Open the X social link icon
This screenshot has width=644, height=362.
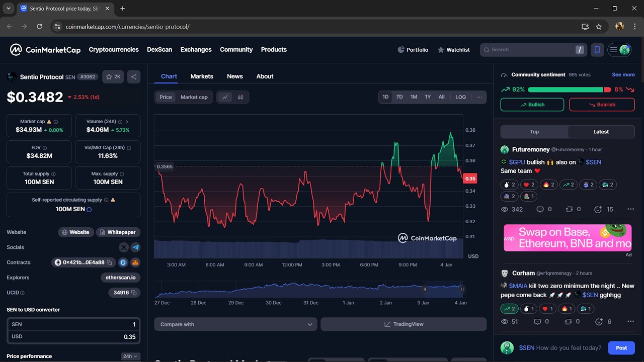tap(124, 247)
